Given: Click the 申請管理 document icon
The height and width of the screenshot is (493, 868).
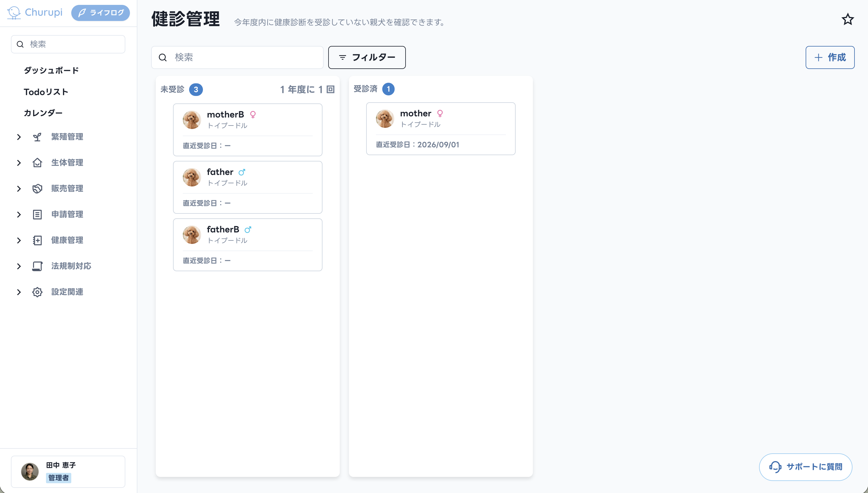Looking at the screenshot, I should pos(37,214).
